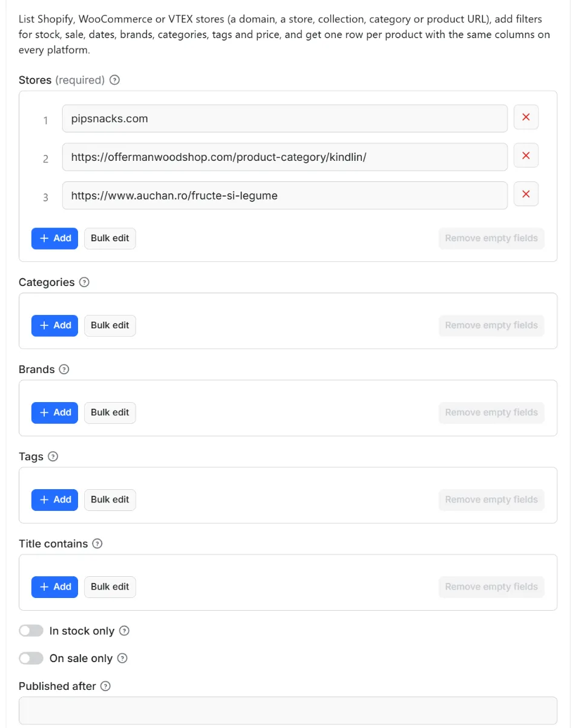Edit the auchan.ro URL field

pos(284,195)
